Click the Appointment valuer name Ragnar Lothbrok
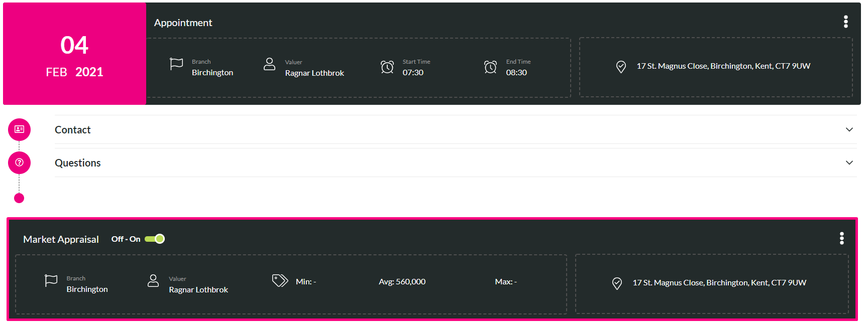 pyautogui.click(x=314, y=73)
